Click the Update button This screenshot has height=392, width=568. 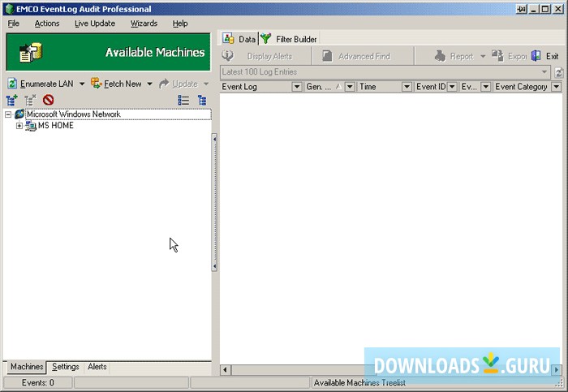point(179,84)
